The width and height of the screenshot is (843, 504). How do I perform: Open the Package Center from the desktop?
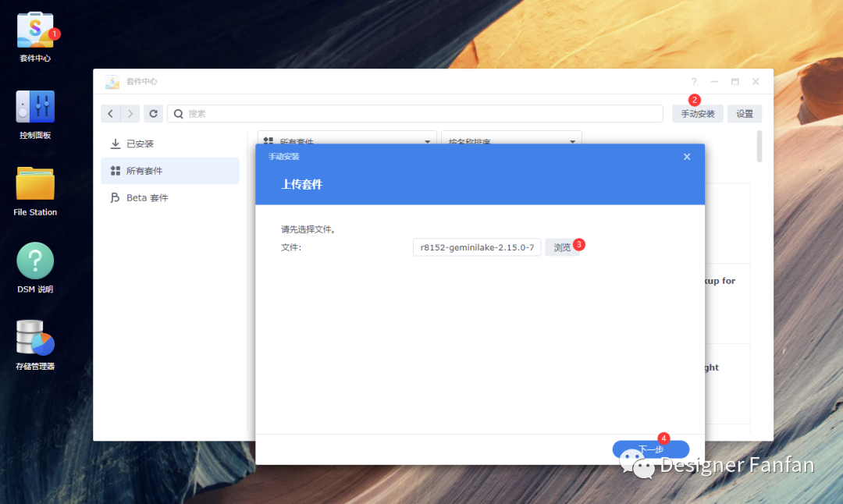coord(34,31)
